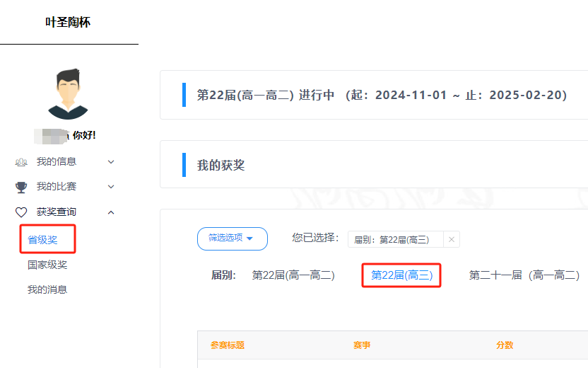Click the 分数 column header
The image size is (588, 368).
[505, 345]
